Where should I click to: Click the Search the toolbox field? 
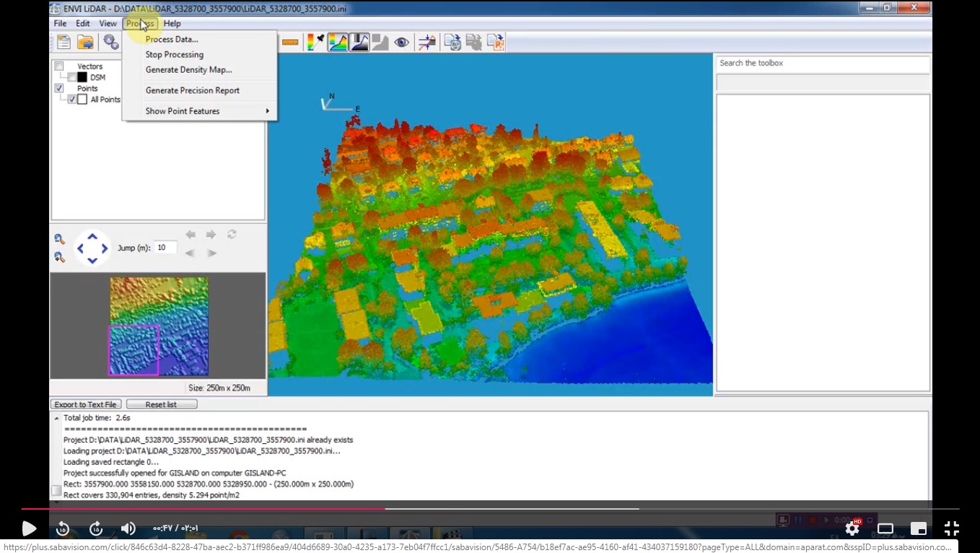pos(823,64)
